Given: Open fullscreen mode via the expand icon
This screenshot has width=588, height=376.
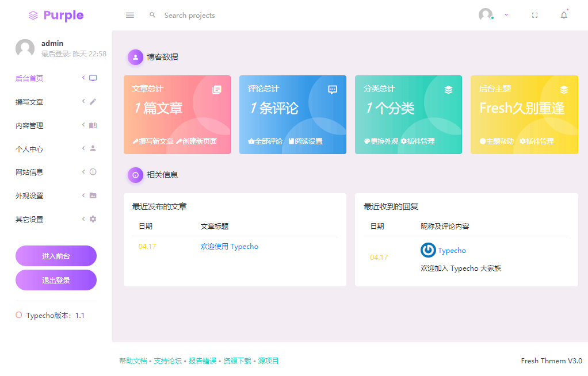Looking at the screenshot, I should tap(534, 15).
